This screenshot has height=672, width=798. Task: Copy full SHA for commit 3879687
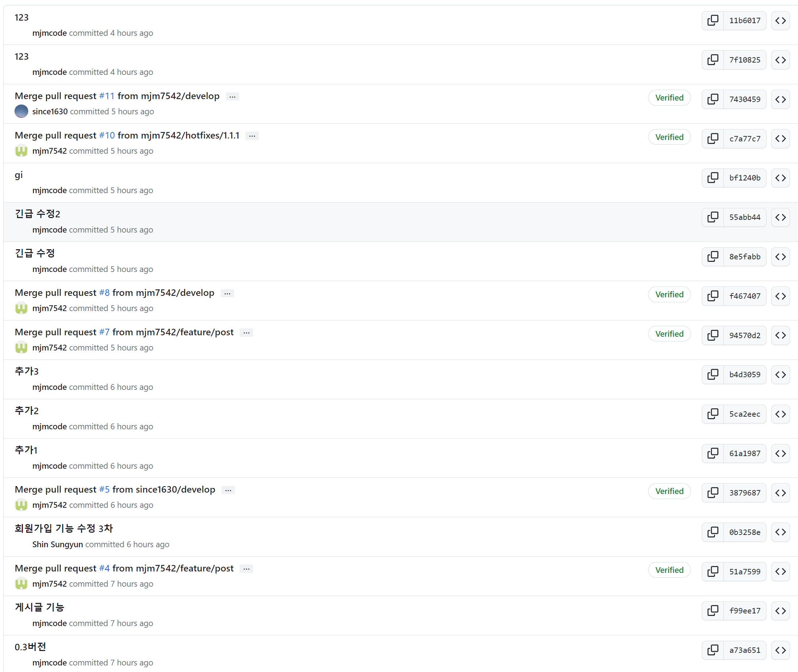point(713,493)
